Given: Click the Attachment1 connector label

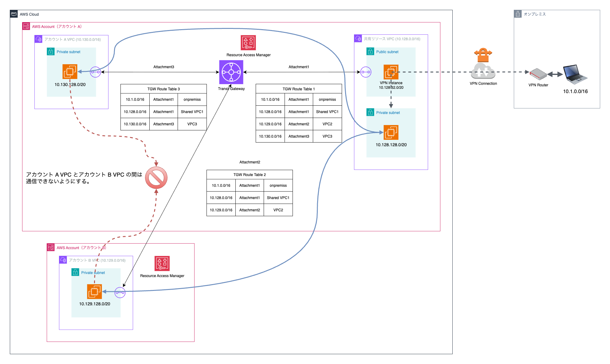Looking at the screenshot, I should pos(299,67).
